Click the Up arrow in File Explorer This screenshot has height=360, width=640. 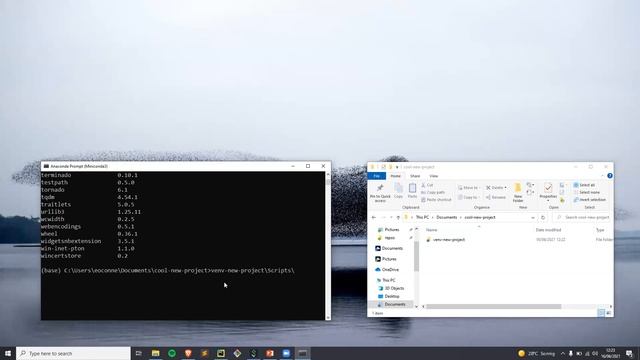coord(398,218)
